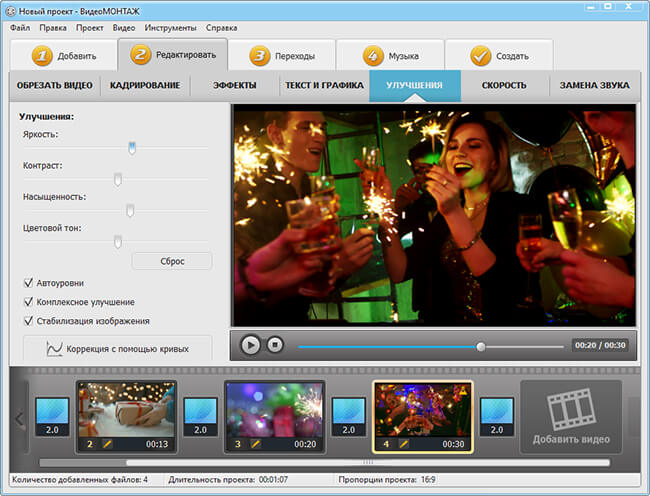Image resolution: width=650 pixels, height=496 pixels.
Task: Click the playback progress slider knob
Action: point(480,347)
